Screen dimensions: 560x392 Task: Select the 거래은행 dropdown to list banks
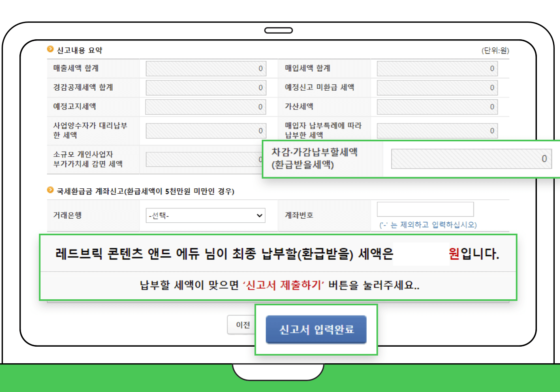click(x=205, y=215)
